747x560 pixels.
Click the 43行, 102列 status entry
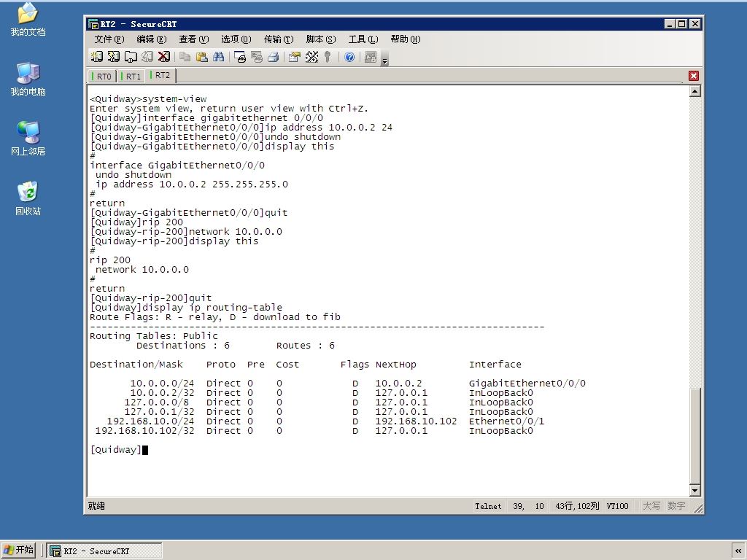coord(577,506)
